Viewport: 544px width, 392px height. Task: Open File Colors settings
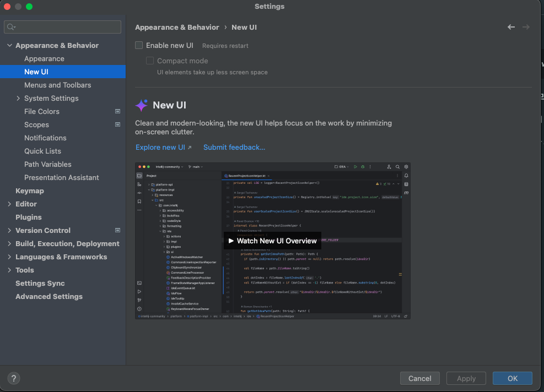(x=42, y=112)
